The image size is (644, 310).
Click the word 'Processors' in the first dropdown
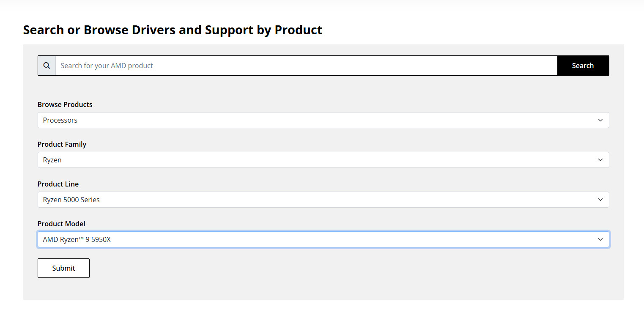pyautogui.click(x=60, y=120)
